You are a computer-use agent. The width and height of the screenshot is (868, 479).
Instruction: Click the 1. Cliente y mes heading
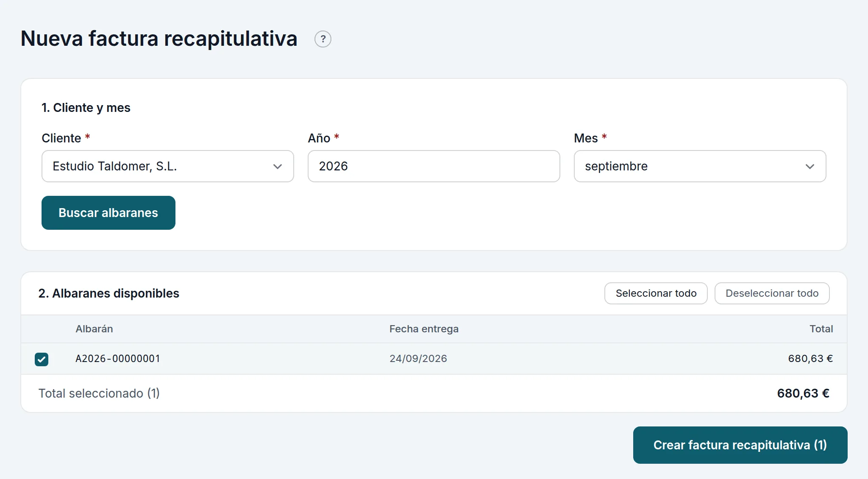(x=86, y=108)
